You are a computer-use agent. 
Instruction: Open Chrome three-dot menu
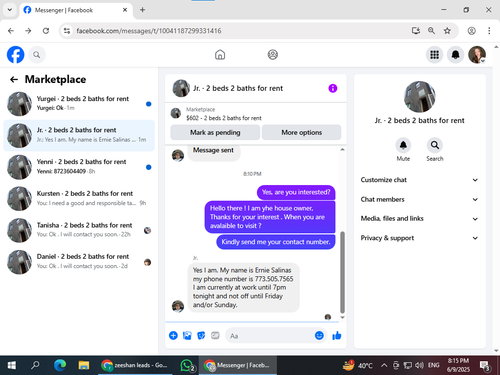click(x=489, y=31)
